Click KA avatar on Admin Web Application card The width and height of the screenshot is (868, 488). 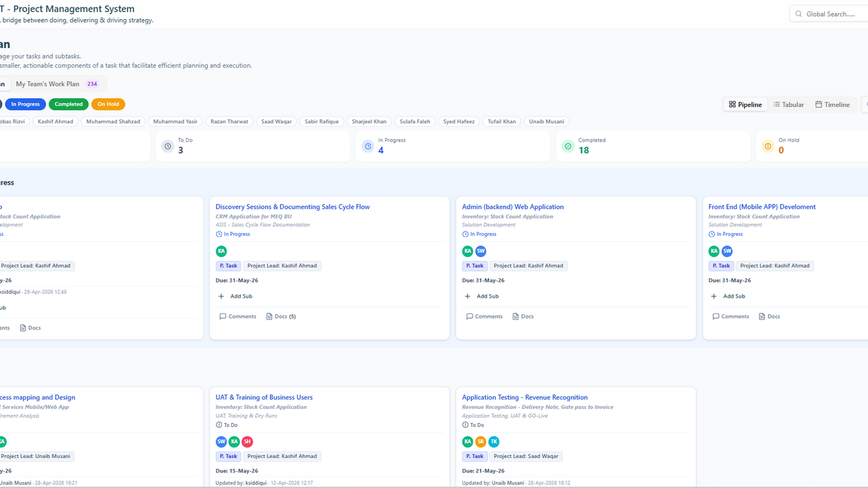pyautogui.click(x=468, y=251)
